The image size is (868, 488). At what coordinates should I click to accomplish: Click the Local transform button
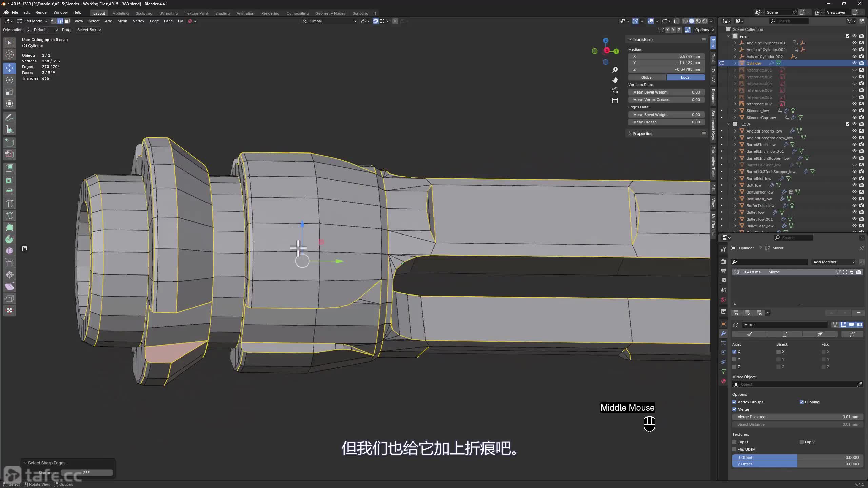point(685,77)
